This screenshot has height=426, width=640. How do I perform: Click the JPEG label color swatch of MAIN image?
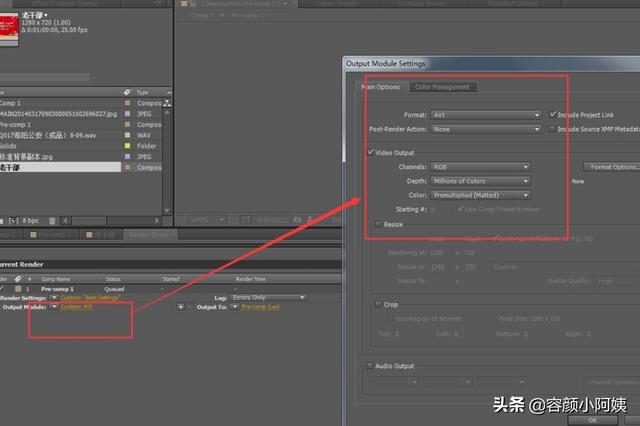(127, 115)
